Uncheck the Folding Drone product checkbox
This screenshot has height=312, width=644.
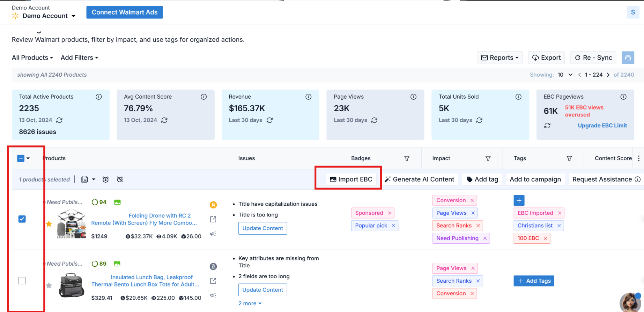point(22,219)
